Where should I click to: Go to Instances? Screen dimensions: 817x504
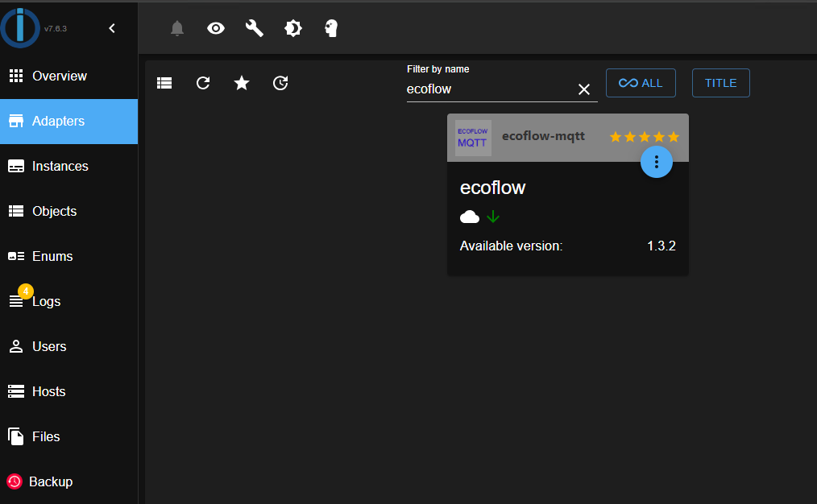point(68,166)
